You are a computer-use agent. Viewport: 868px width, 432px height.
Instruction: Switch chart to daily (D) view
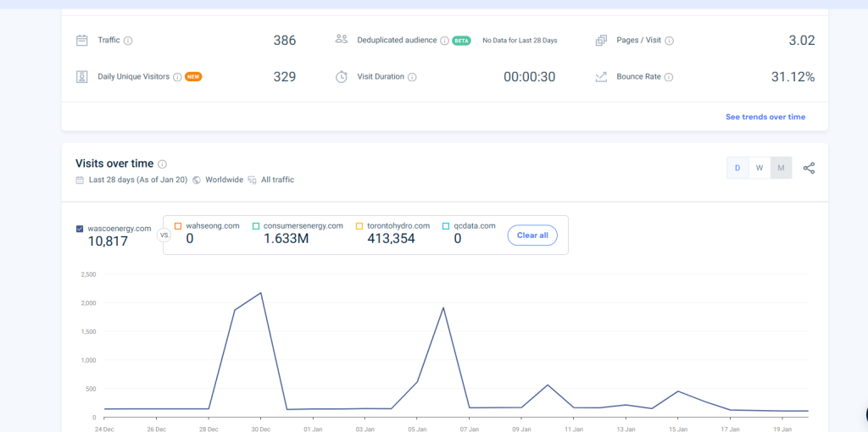(x=737, y=168)
